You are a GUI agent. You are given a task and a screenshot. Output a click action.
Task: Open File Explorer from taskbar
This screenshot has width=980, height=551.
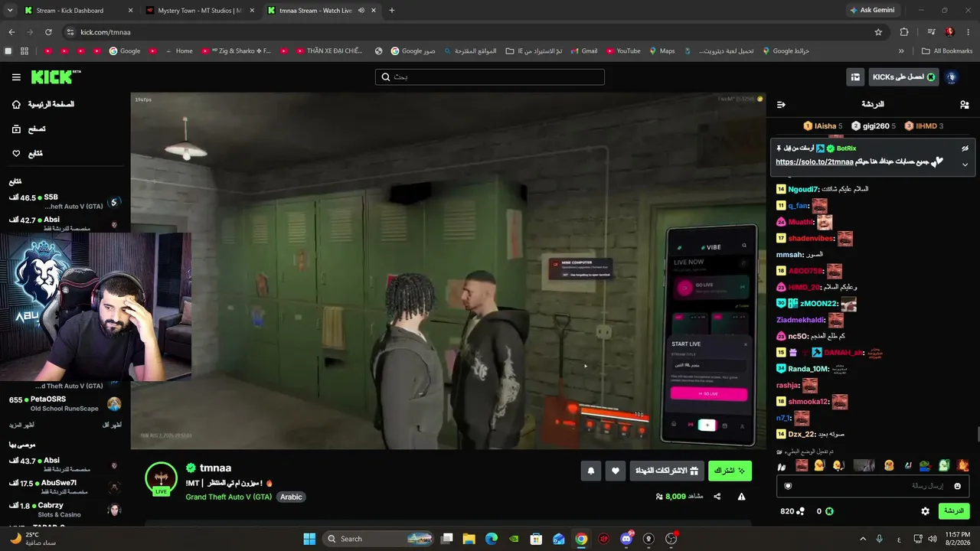(469, 539)
